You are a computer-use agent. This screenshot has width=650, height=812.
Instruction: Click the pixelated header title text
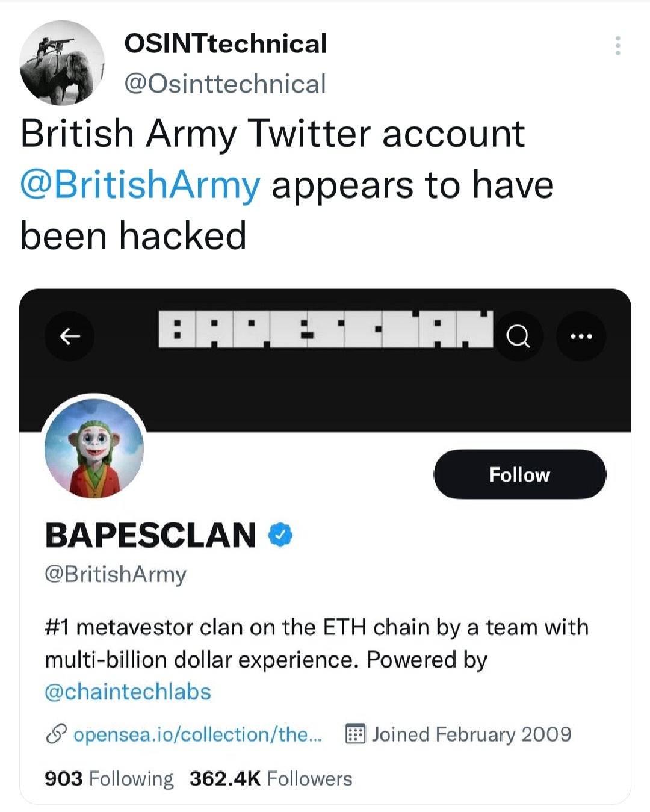tap(326, 329)
